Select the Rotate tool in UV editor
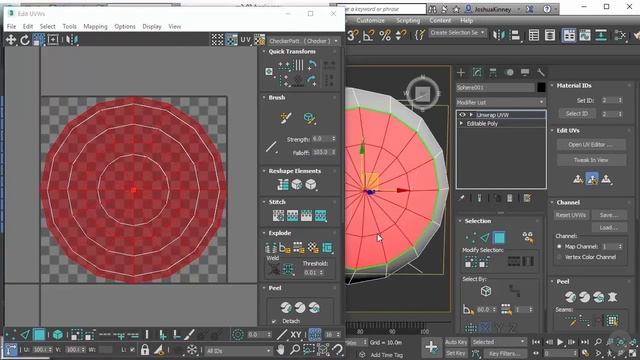 24,40
